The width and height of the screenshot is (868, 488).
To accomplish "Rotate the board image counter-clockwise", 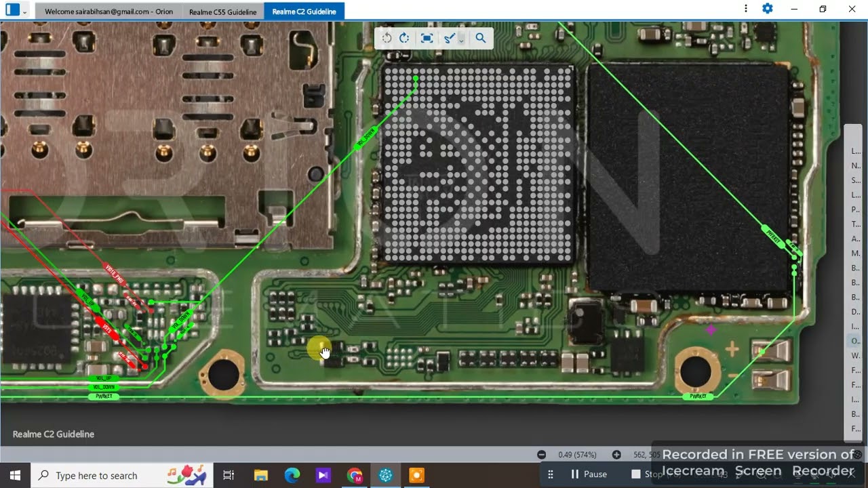I will pyautogui.click(x=387, y=38).
